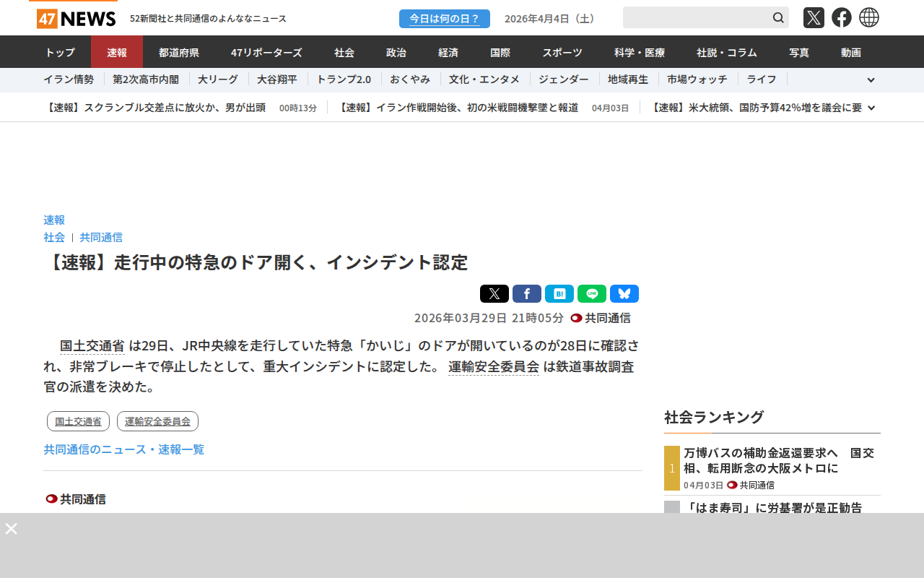The width and height of the screenshot is (924, 578).
Task: Open 経済 navigation item
Action: pos(448,52)
